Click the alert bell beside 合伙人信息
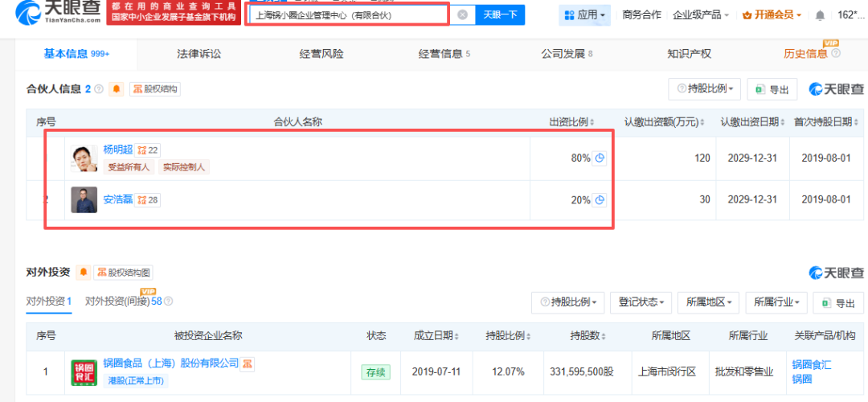 pyautogui.click(x=117, y=89)
